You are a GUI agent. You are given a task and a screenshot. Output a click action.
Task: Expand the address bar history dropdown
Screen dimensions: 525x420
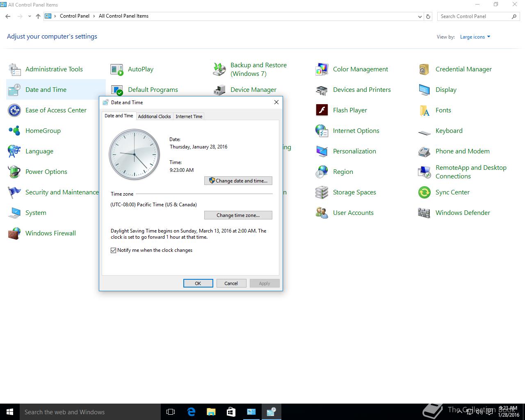click(x=420, y=16)
